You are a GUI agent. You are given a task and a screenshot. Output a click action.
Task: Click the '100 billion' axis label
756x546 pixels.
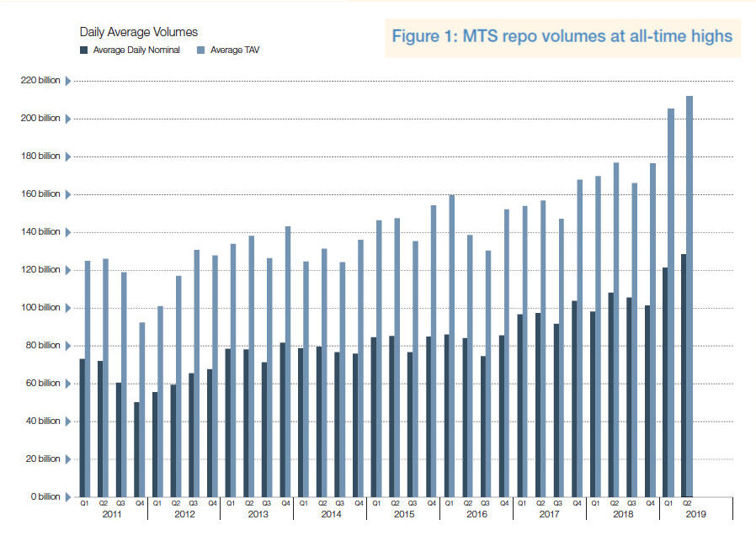coord(40,307)
